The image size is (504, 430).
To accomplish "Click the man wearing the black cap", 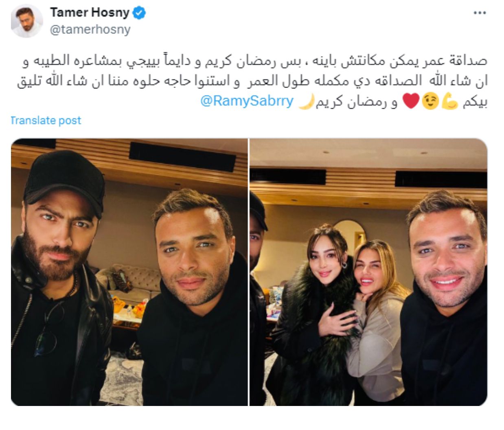I will (61, 277).
